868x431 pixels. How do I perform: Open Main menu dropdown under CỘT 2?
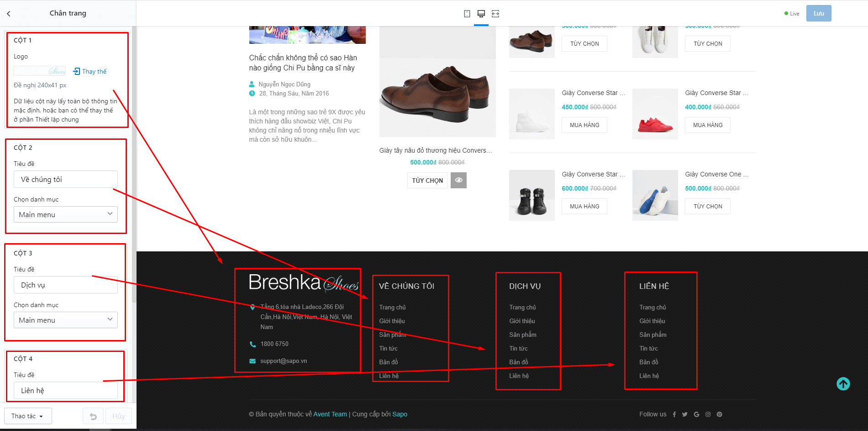(66, 215)
